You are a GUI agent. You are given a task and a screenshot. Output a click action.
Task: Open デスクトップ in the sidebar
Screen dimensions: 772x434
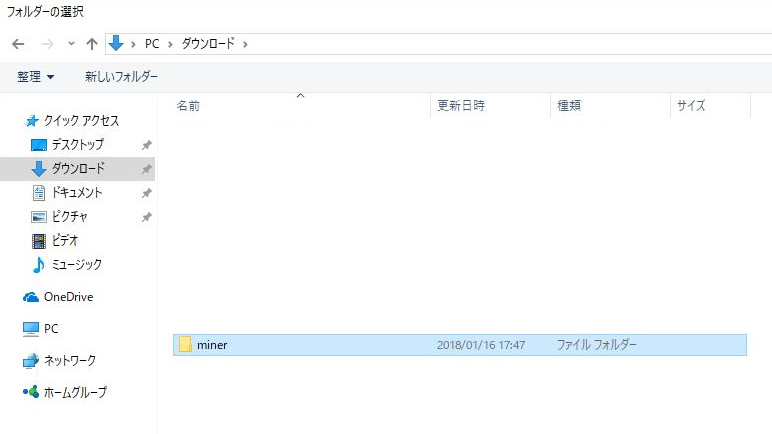click(x=78, y=144)
